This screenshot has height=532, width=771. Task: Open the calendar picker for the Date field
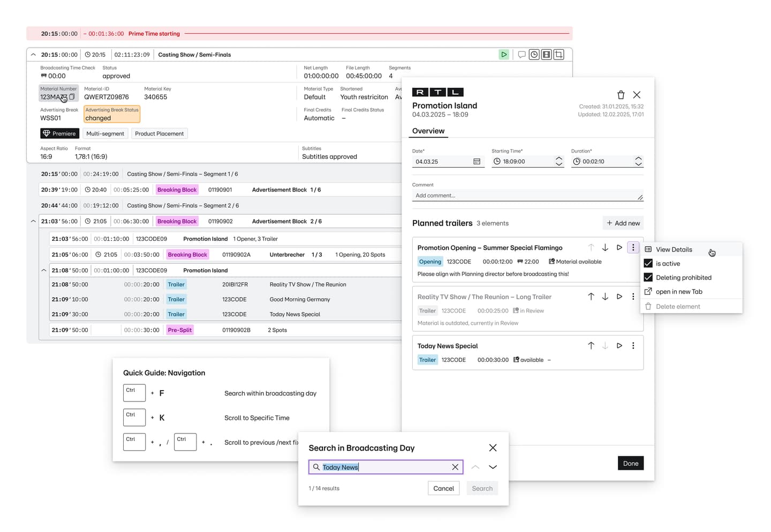(477, 161)
